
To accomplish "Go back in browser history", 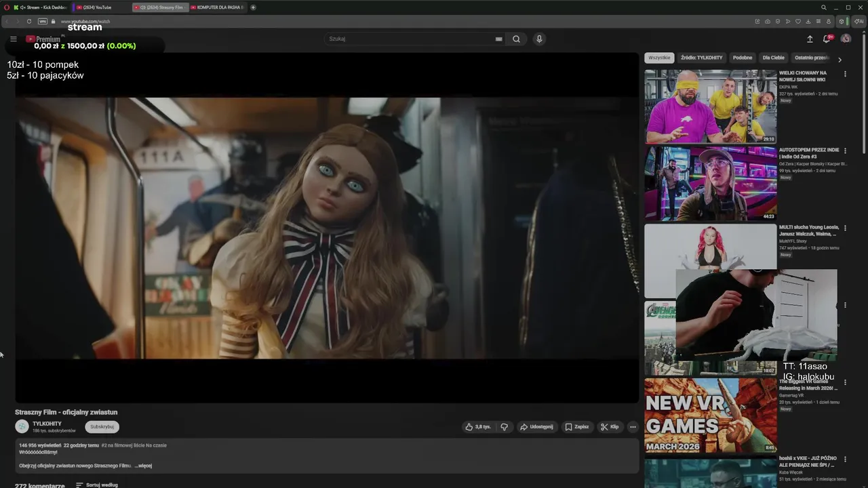I will point(6,21).
